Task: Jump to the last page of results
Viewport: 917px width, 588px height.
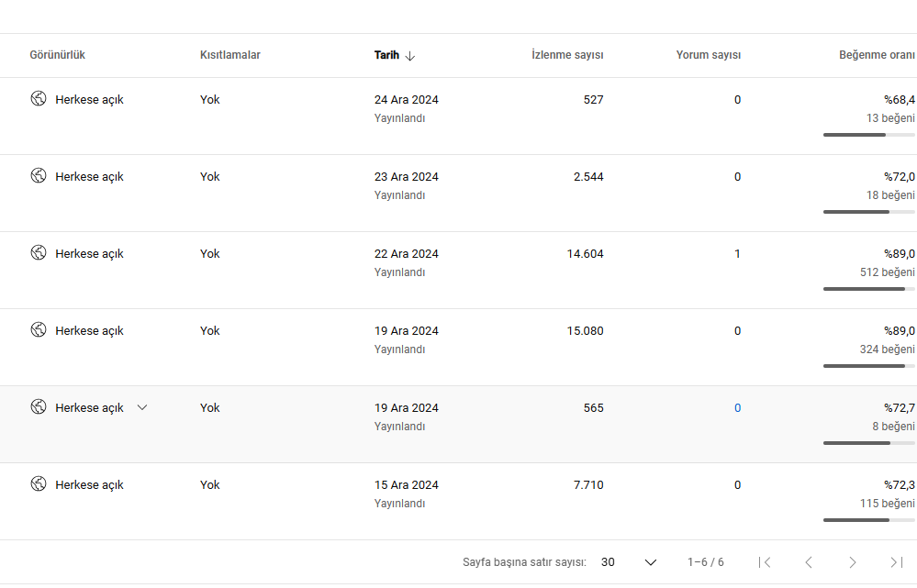Action: pos(896,562)
